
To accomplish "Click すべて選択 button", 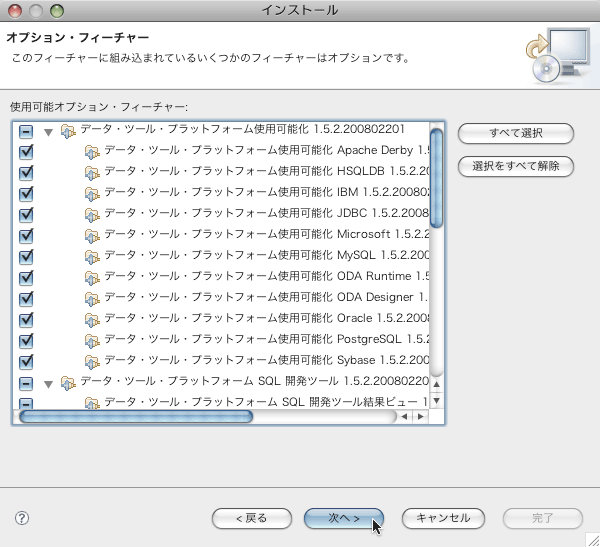I will (x=515, y=133).
